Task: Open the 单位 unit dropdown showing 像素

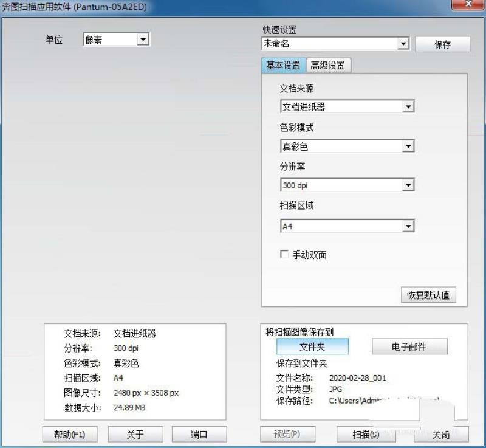Action: (117, 40)
